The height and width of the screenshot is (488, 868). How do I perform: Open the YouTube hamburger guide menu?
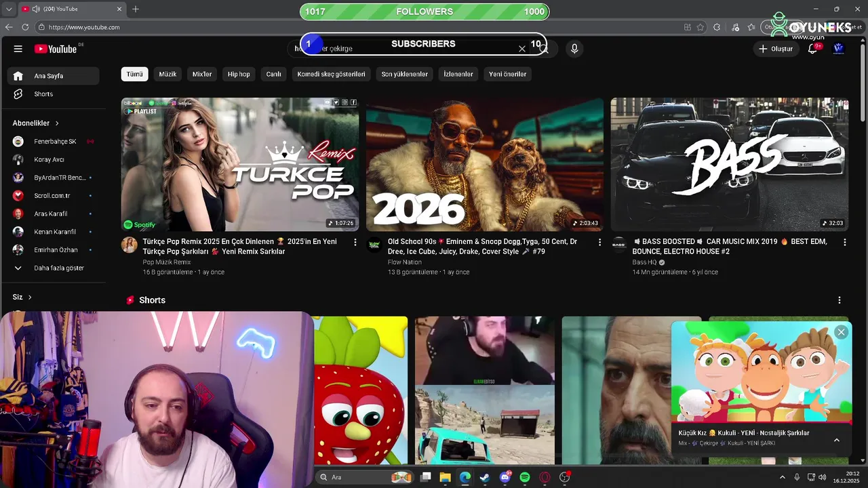18,49
